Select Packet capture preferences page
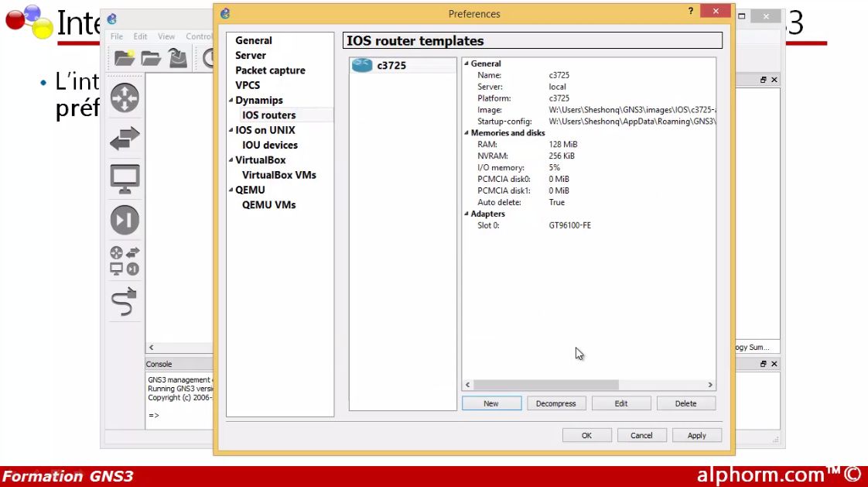 click(x=270, y=70)
